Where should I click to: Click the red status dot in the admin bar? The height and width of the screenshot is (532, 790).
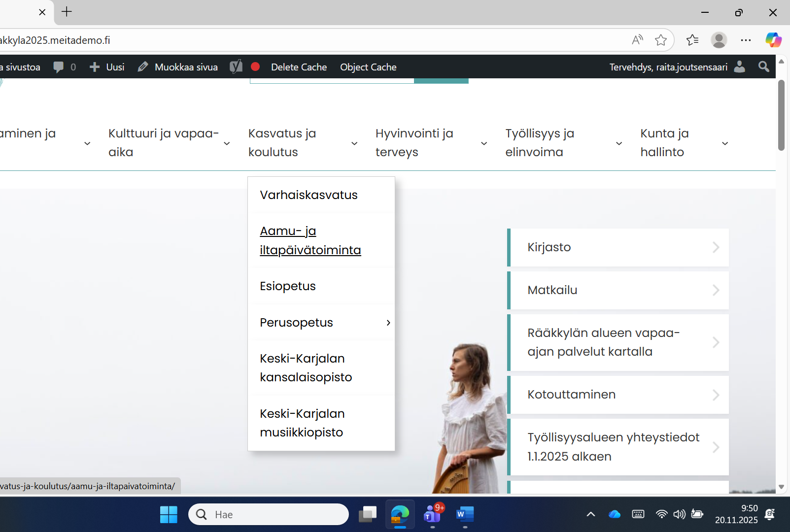(256, 66)
